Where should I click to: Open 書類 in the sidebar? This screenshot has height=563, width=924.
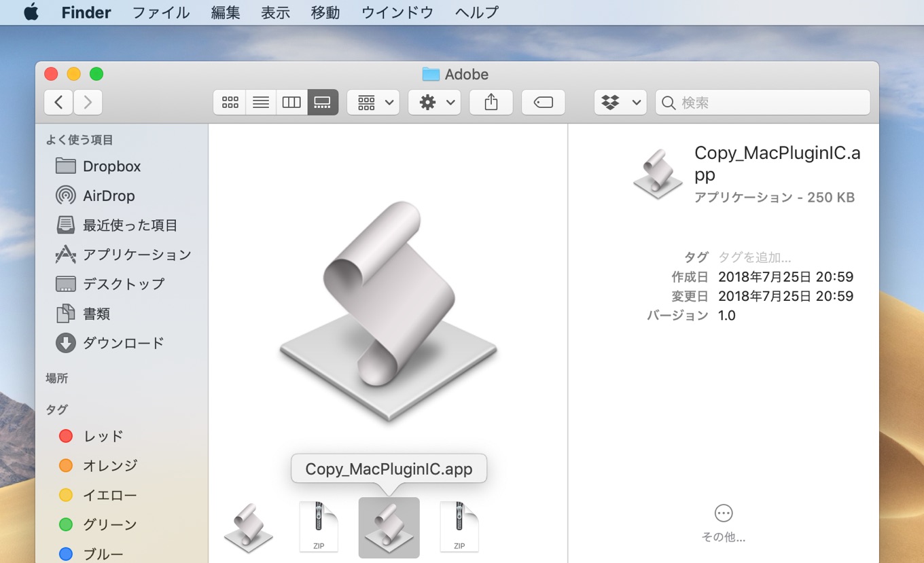coord(83,314)
